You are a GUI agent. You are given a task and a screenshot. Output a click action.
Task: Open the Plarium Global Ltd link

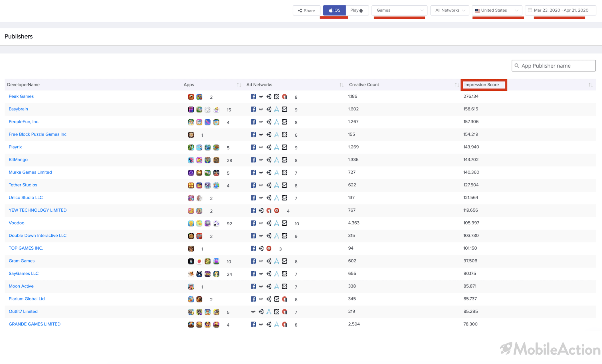(x=27, y=299)
